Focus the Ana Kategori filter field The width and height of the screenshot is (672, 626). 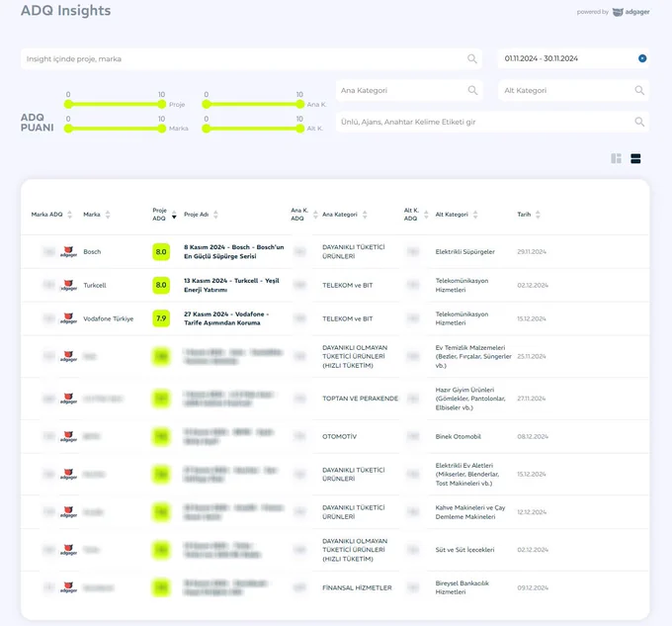[x=409, y=90]
